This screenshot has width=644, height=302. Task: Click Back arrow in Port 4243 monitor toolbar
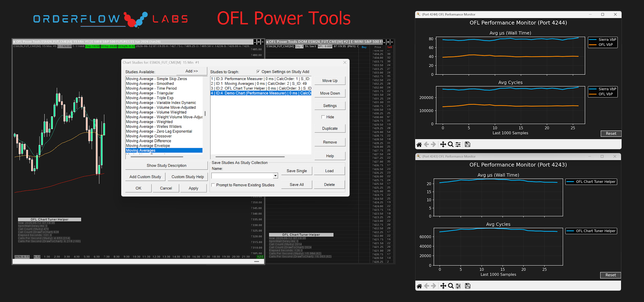[x=426, y=286]
